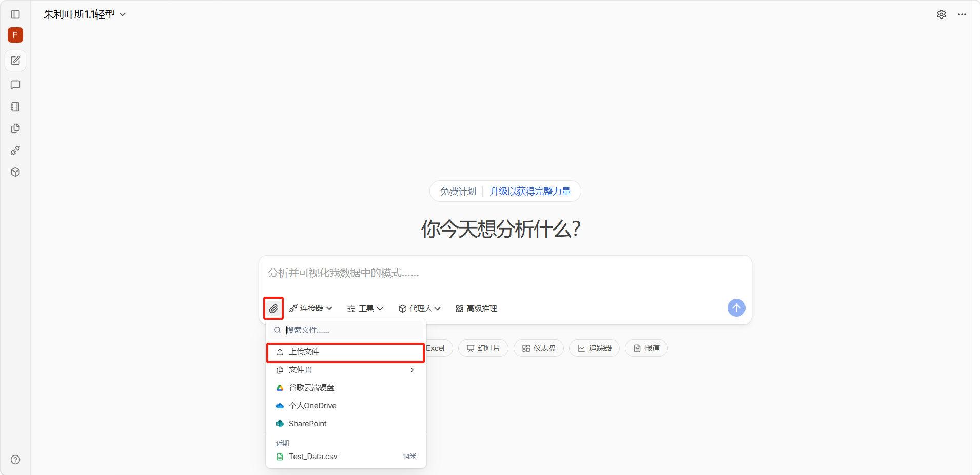Select SharePoint in the menu
Viewport: 980px width, 475px height.
[x=346, y=424]
